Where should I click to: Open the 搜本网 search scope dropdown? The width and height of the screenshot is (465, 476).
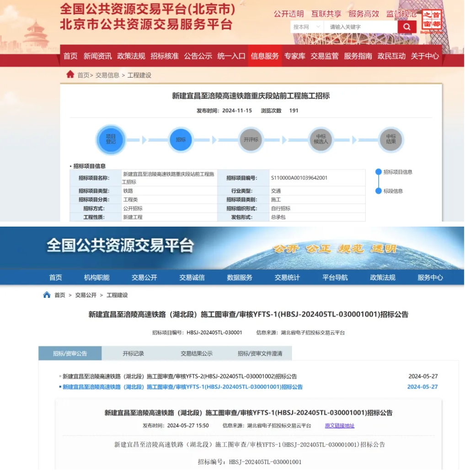(306, 27)
